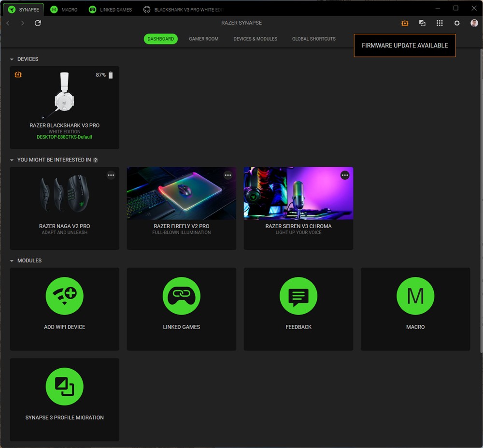Screen dimensions: 483x448
Task: Click the Firmware Update Available notification
Action: pos(405,45)
